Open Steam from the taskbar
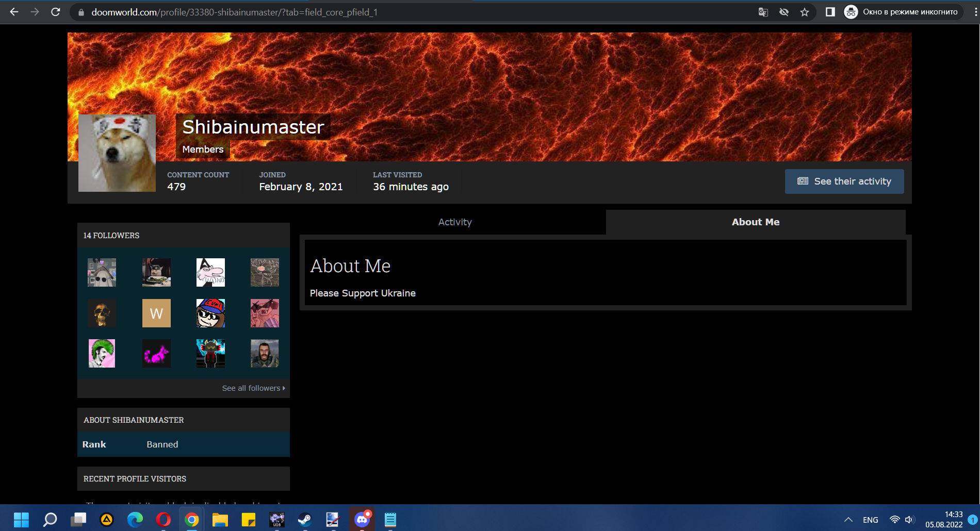980x531 pixels. point(305,519)
